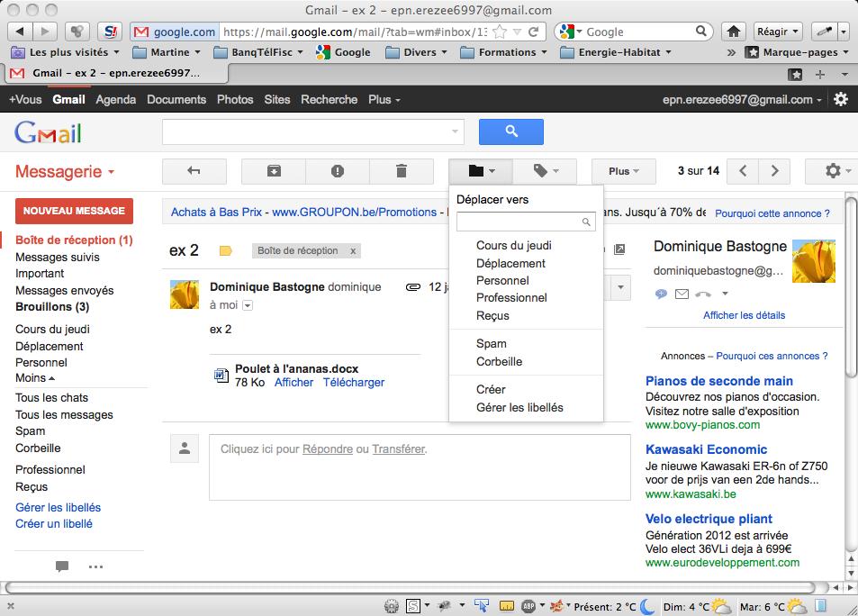This screenshot has width=858, height=616.
Task: Click browser Forward navigation button
Action: click(x=45, y=32)
